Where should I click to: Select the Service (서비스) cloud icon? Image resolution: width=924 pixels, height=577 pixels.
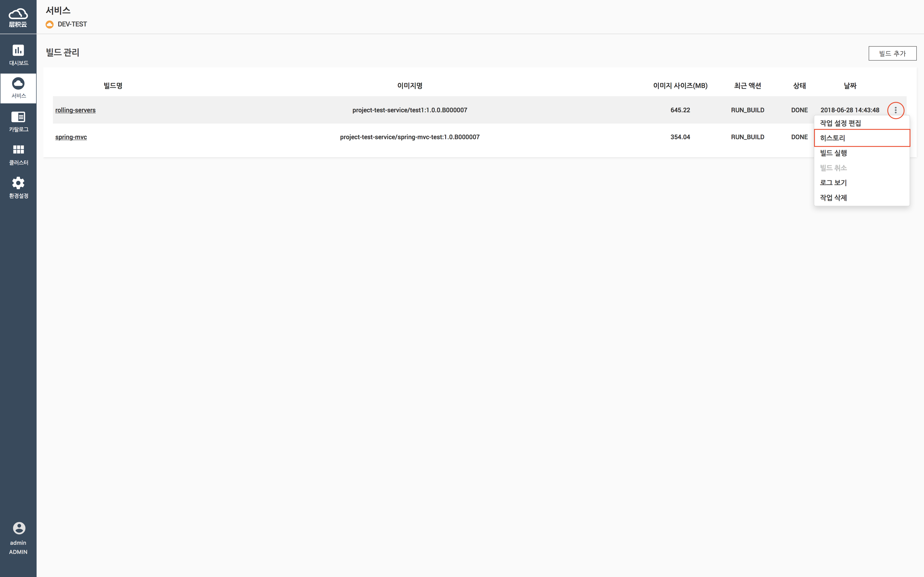[18, 84]
